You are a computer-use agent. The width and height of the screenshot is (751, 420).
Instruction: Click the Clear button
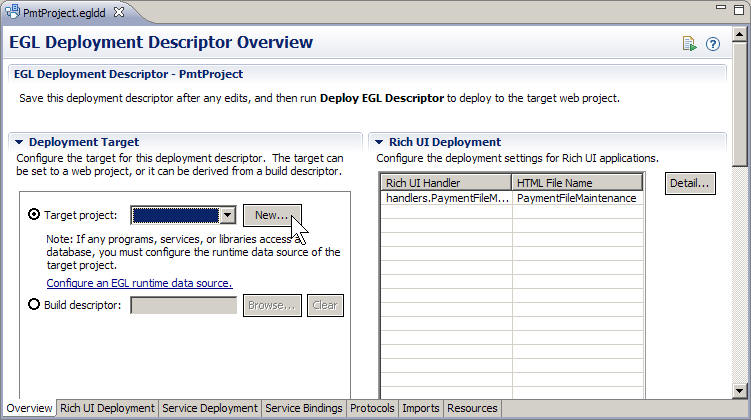[325, 306]
